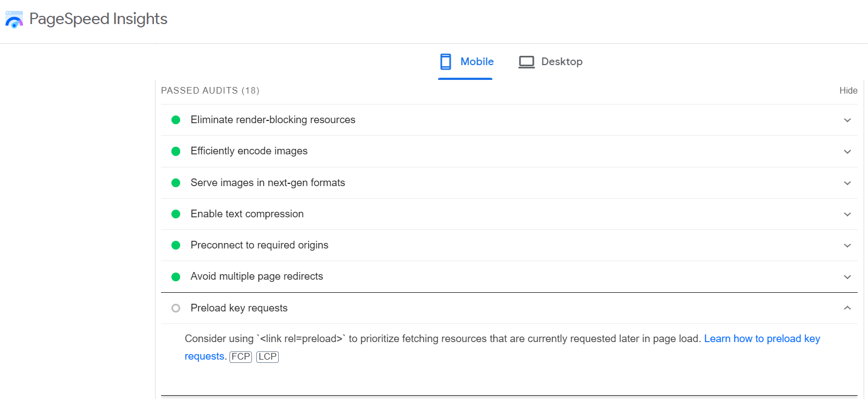Expand Avoid multiple page redirects chevron
Viewport: 868px width, 399px height.
pos(847,277)
